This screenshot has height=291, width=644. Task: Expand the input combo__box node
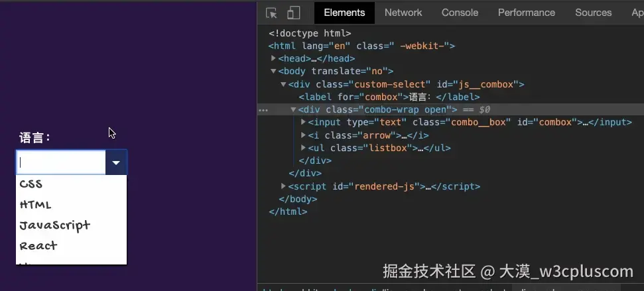pyautogui.click(x=304, y=122)
